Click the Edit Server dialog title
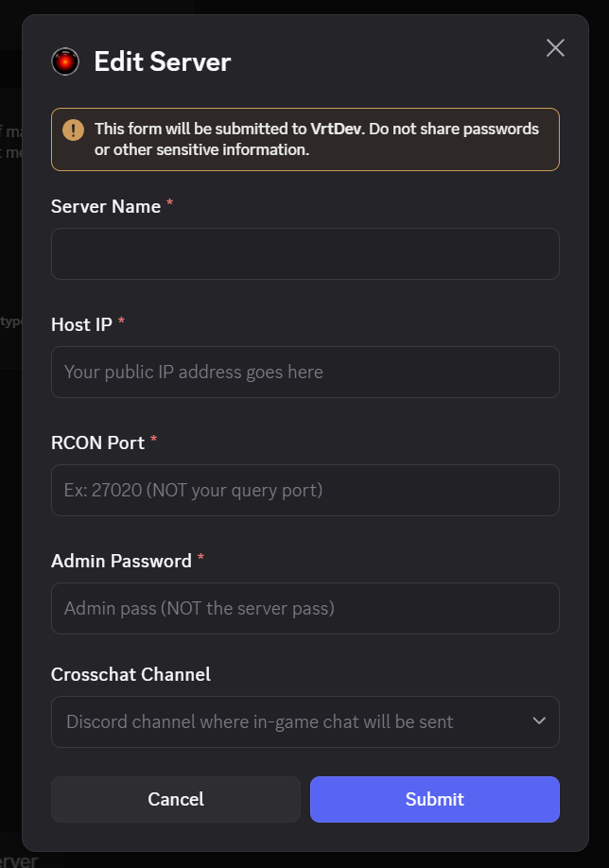This screenshot has height=868, width=609. pos(161,62)
